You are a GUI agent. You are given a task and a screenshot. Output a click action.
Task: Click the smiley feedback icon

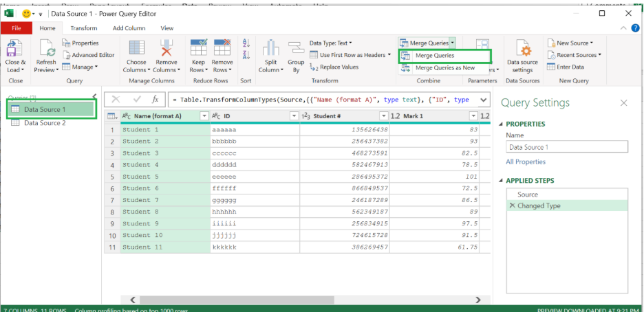(27, 14)
